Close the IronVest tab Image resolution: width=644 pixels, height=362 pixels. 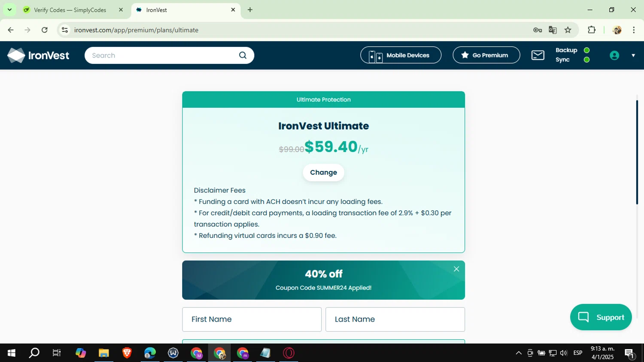click(233, 9)
